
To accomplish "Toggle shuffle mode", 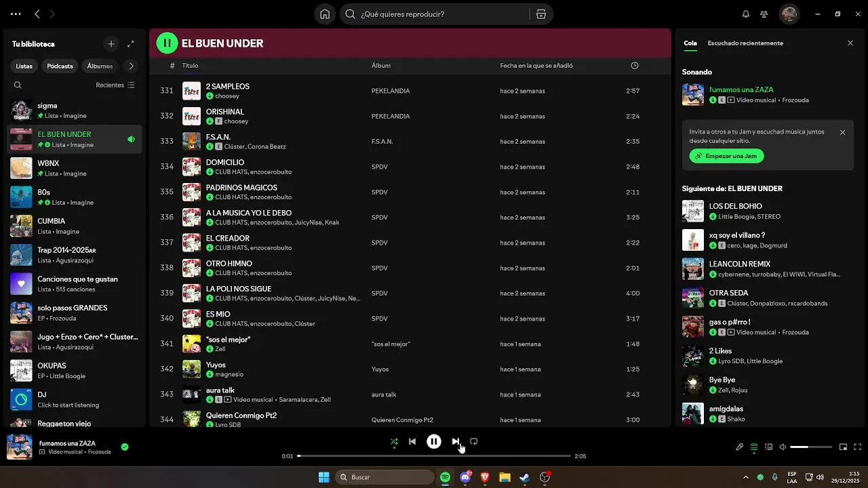I will (394, 442).
